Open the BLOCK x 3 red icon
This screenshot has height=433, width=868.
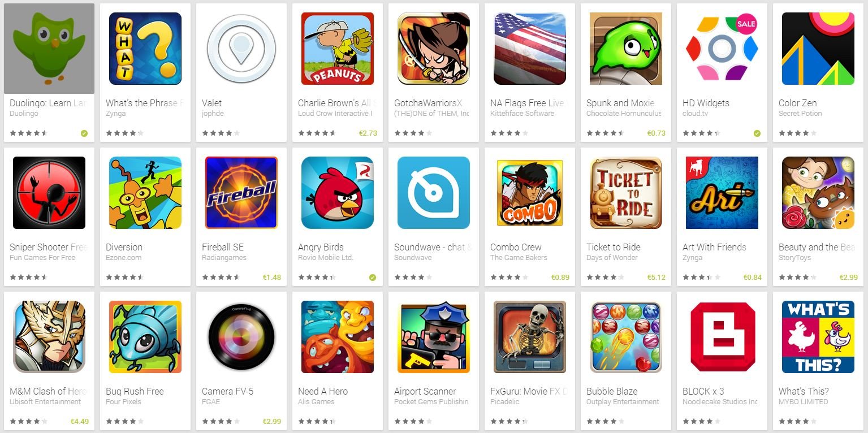(722, 337)
